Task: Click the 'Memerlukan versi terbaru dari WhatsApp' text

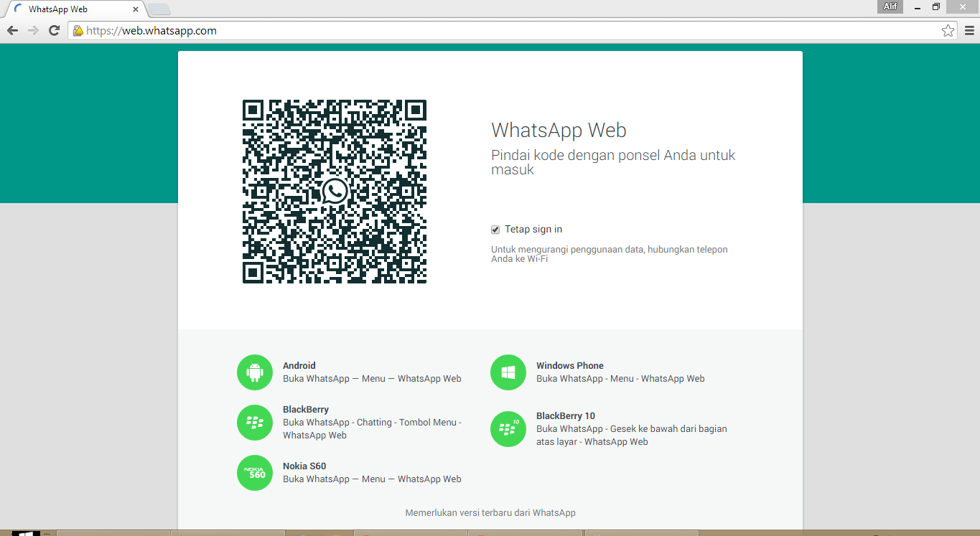Action: [490, 513]
